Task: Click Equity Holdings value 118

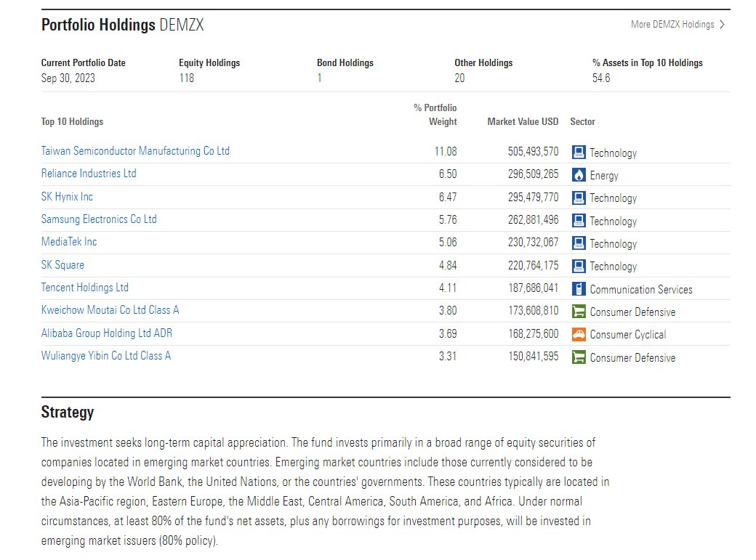Action: [x=187, y=78]
